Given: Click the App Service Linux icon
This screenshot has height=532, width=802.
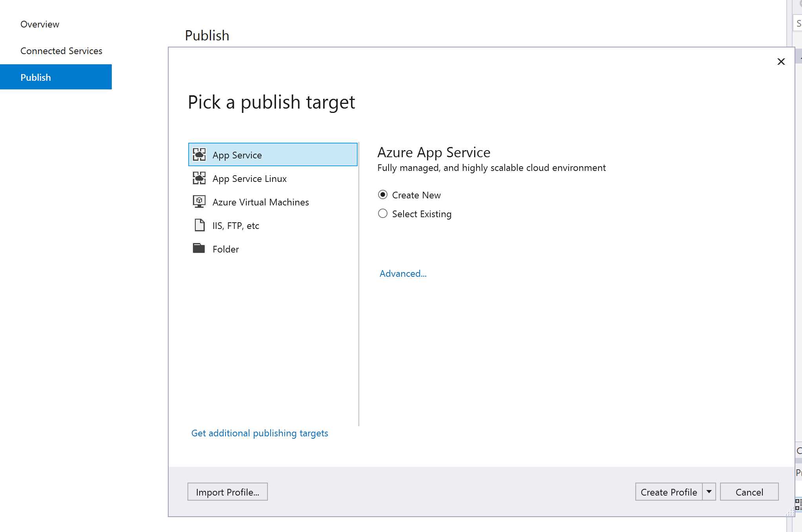Looking at the screenshot, I should tap(200, 178).
